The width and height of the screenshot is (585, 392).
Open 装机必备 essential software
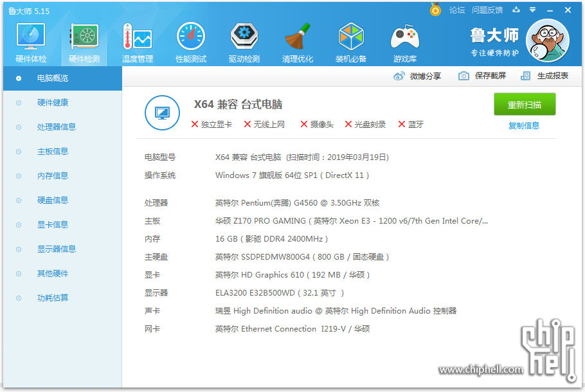pos(351,43)
